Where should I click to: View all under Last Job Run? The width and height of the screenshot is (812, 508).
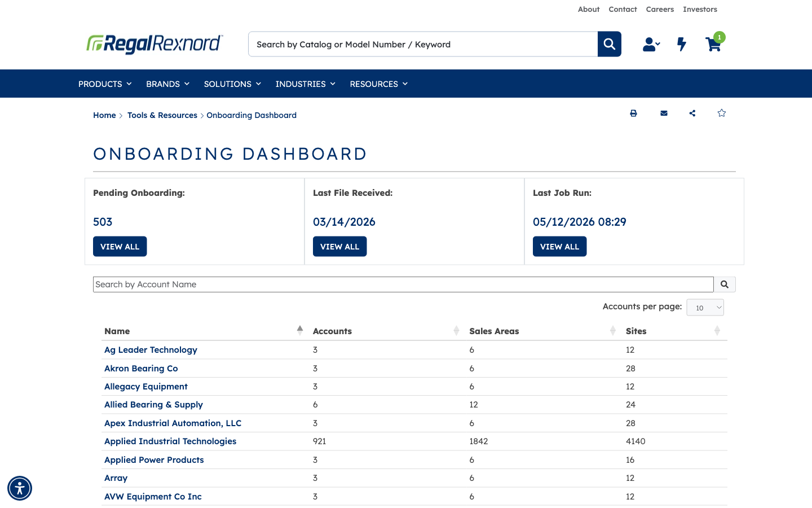(x=560, y=247)
